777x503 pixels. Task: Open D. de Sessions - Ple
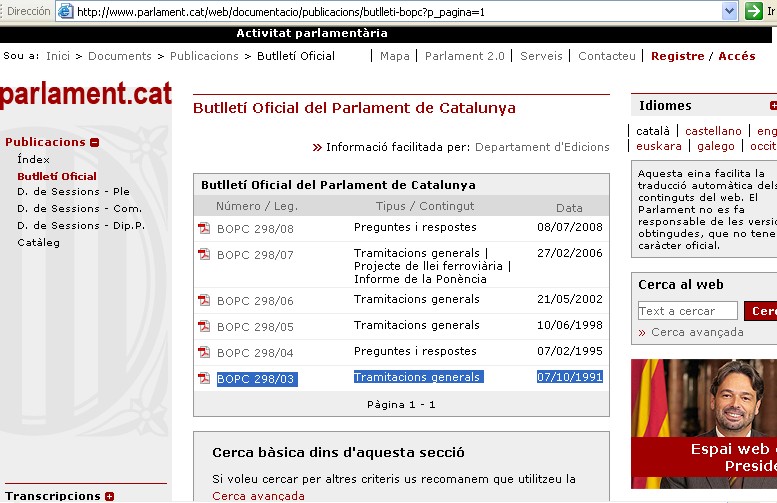point(73,192)
